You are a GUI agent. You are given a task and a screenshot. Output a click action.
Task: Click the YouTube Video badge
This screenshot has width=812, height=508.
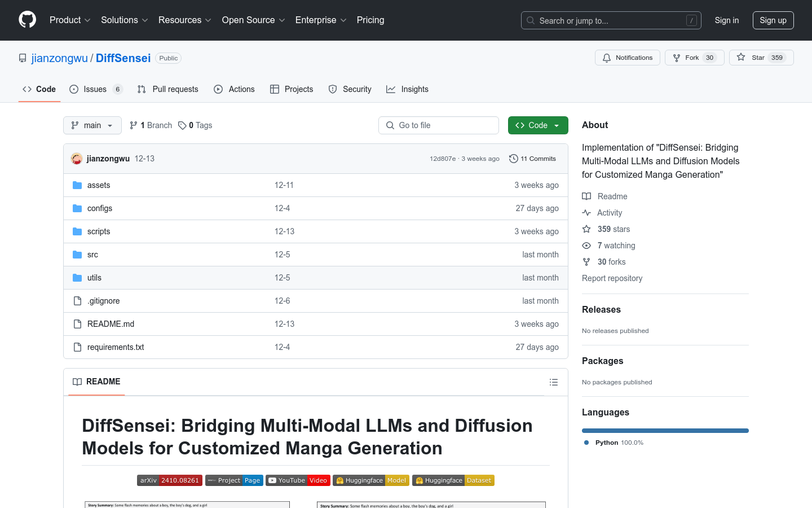pyautogui.click(x=298, y=480)
